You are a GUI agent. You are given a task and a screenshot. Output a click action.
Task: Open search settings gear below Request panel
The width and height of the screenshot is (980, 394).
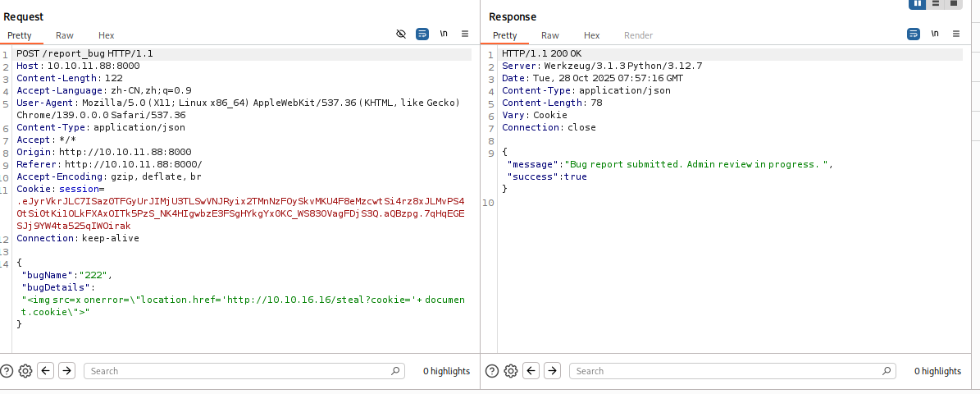pyautogui.click(x=25, y=371)
